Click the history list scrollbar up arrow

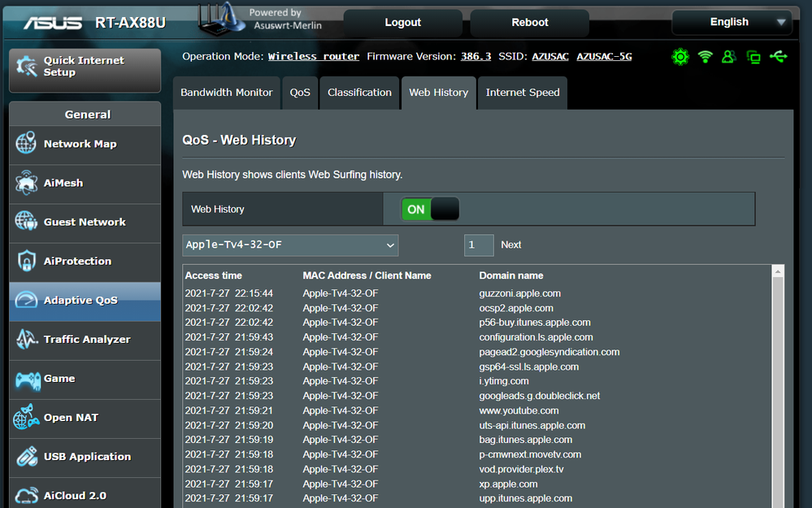pos(777,271)
